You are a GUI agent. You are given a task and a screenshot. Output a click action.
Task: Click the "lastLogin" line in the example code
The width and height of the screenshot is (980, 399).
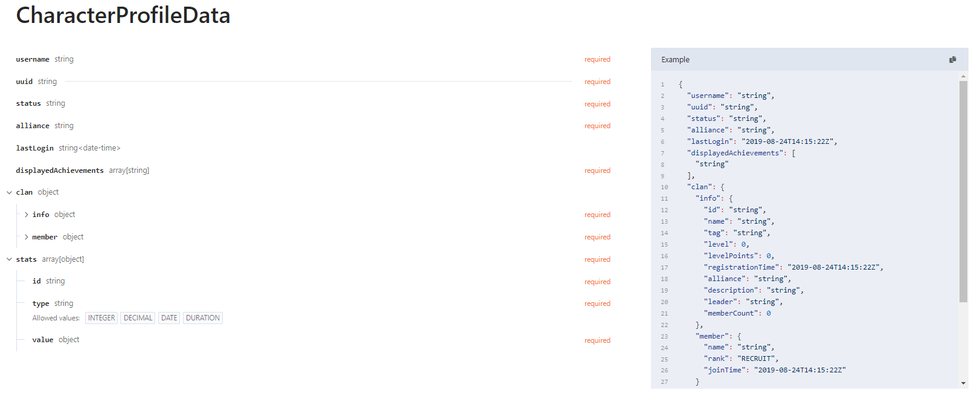coord(762,141)
